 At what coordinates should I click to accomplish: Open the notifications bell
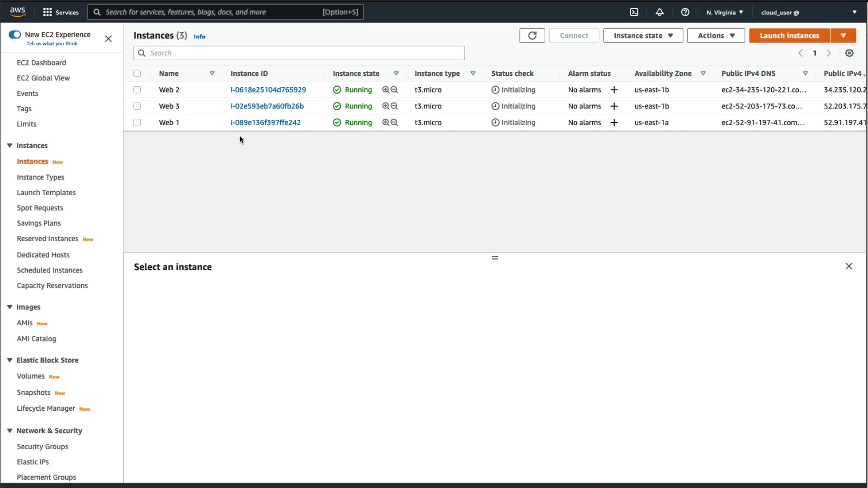pyautogui.click(x=660, y=12)
